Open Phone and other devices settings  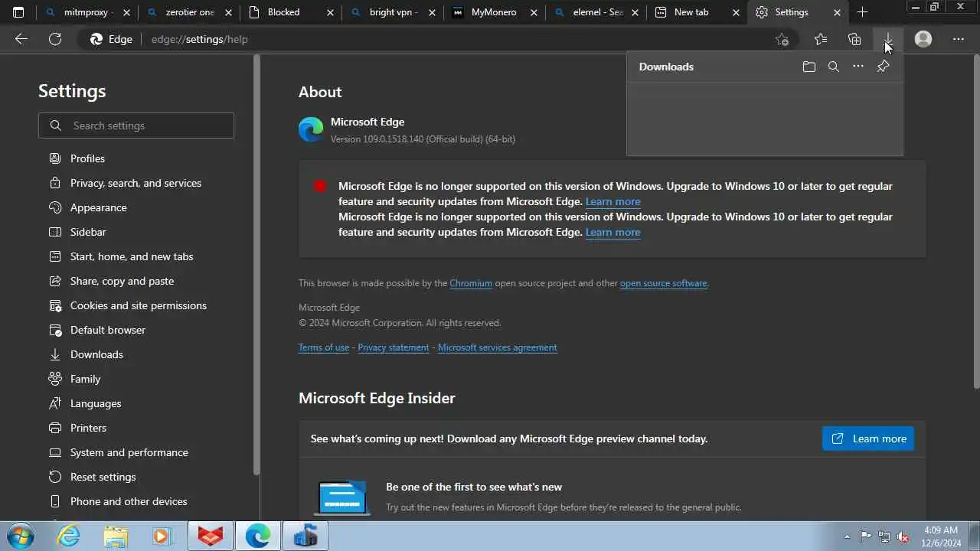point(129,501)
